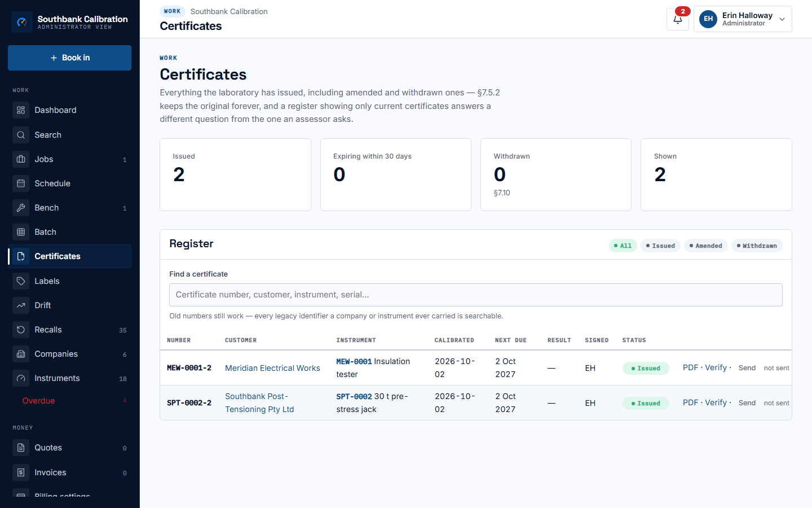Open the Dashboard icon in sidebar
Image resolution: width=812 pixels, height=508 pixels.
tap(21, 110)
